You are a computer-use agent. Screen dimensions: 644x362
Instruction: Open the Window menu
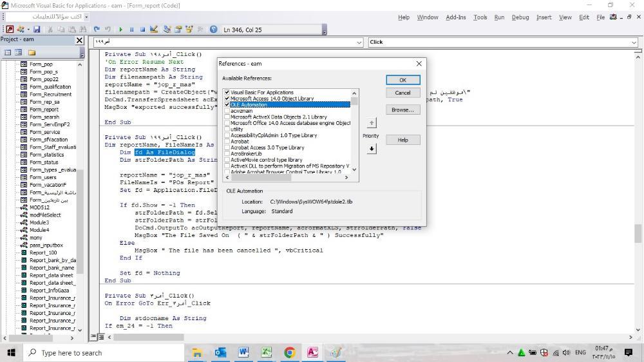click(428, 17)
